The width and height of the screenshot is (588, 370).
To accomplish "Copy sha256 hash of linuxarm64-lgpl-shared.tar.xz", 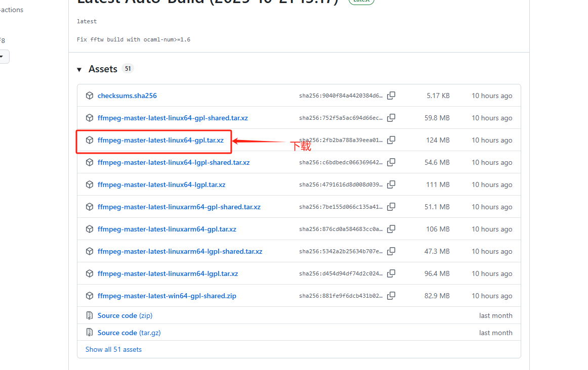I will (x=391, y=251).
